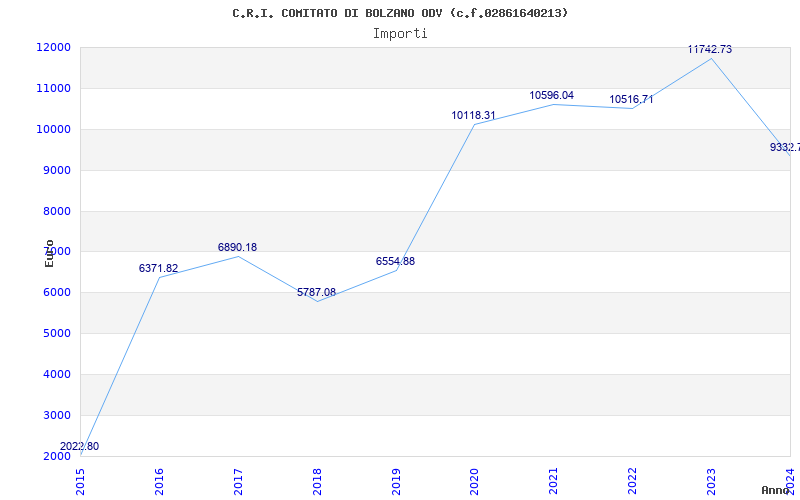Click y-axis value 12000

click(53, 47)
